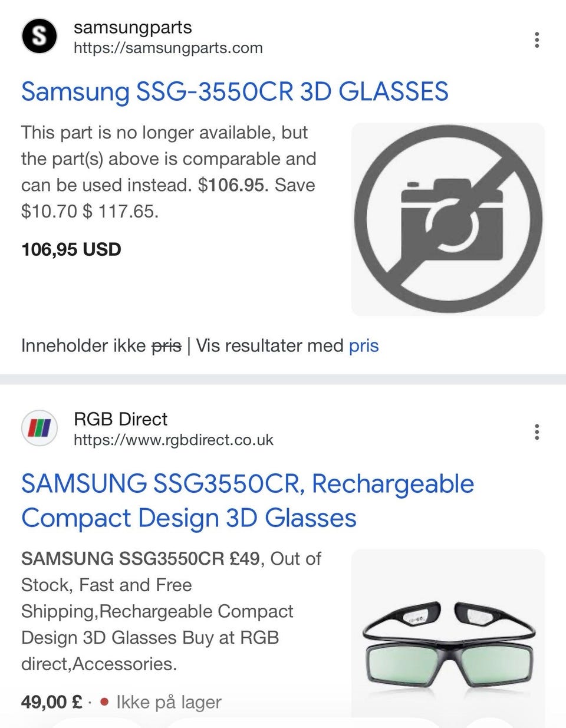Click the 49,00 £ price label
Image resolution: width=566 pixels, height=728 pixels.
[52, 702]
